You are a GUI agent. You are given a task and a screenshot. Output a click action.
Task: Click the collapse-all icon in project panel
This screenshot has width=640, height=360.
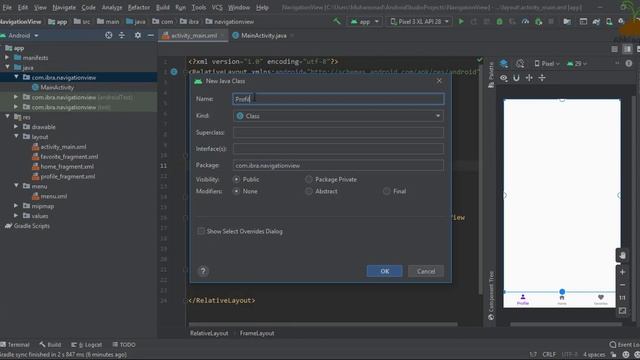[122, 36]
